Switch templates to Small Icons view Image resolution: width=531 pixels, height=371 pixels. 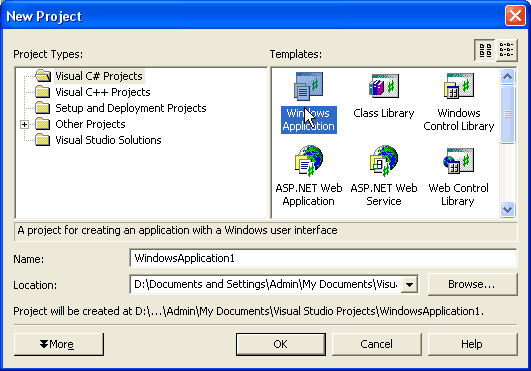point(507,50)
